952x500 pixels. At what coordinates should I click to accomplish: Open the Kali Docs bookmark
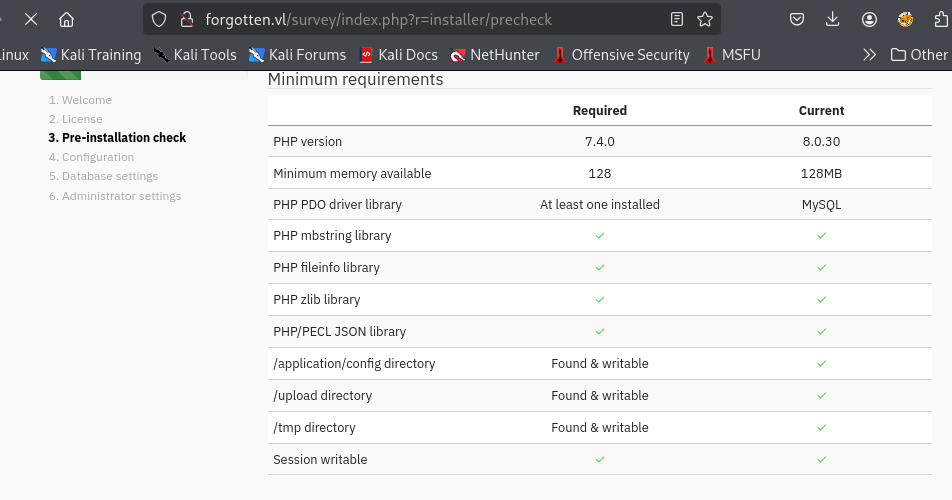[398, 55]
